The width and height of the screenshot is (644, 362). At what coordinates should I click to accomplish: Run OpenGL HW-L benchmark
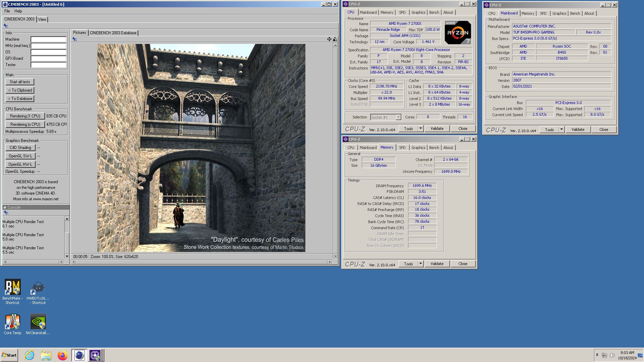[20, 164]
